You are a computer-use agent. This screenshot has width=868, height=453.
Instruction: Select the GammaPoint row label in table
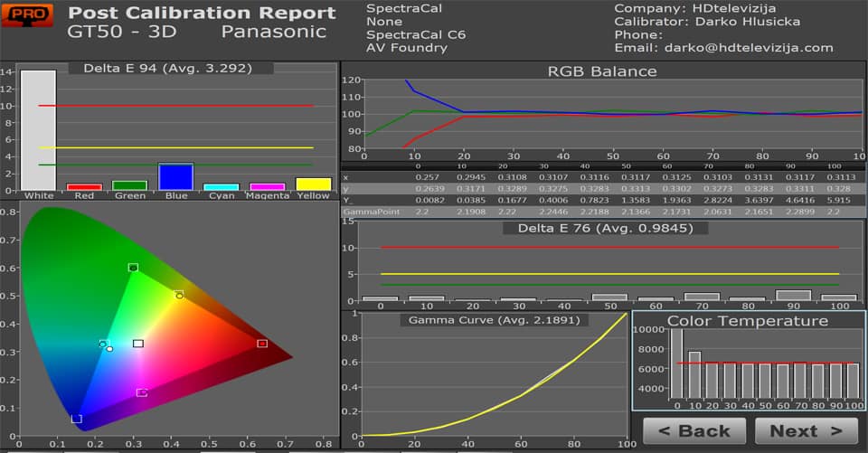coord(366,210)
